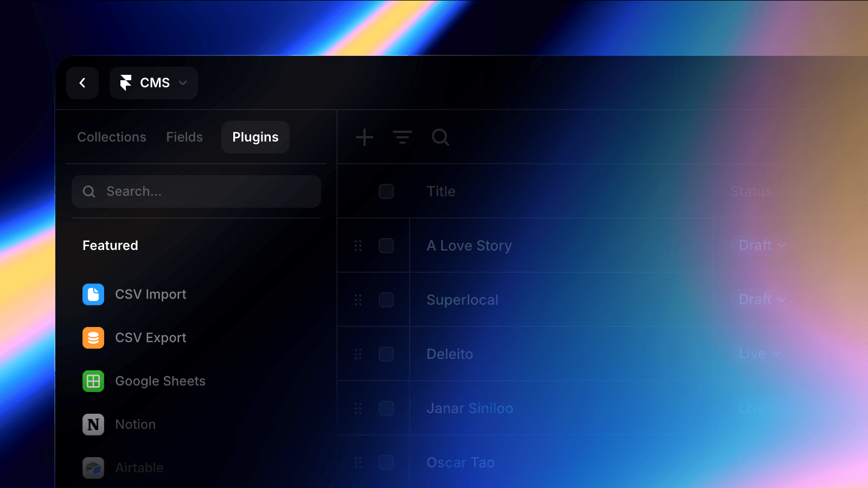Viewport: 868px width, 488px height.
Task: Click drag handle of A Love Story row
Action: 358,246
